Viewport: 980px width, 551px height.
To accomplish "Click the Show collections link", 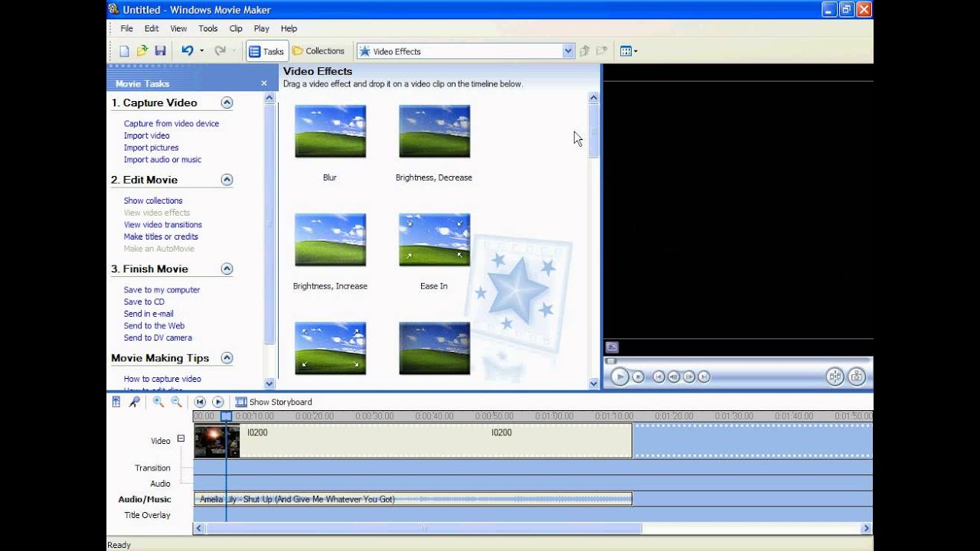I will [x=153, y=201].
